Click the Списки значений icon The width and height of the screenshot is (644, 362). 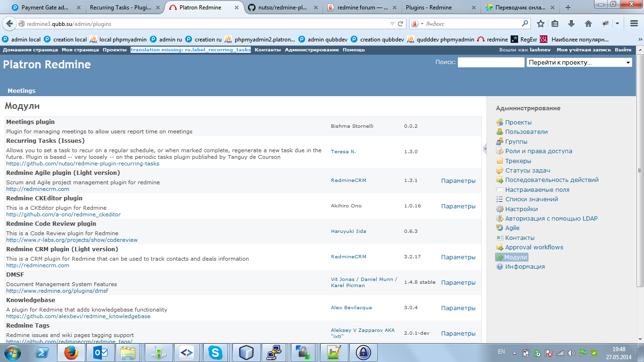pyautogui.click(x=500, y=199)
